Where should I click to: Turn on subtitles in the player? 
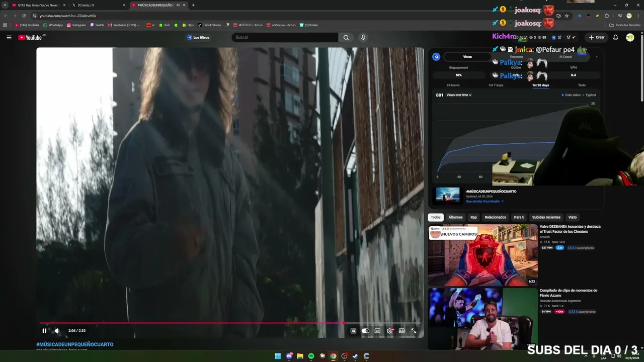tap(377, 331)
